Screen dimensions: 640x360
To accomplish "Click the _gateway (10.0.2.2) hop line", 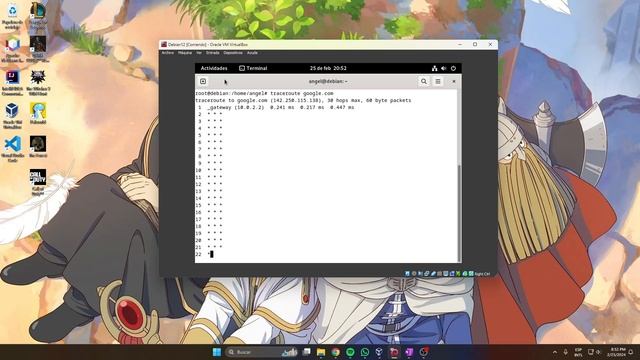I will (x=276, y=107).
